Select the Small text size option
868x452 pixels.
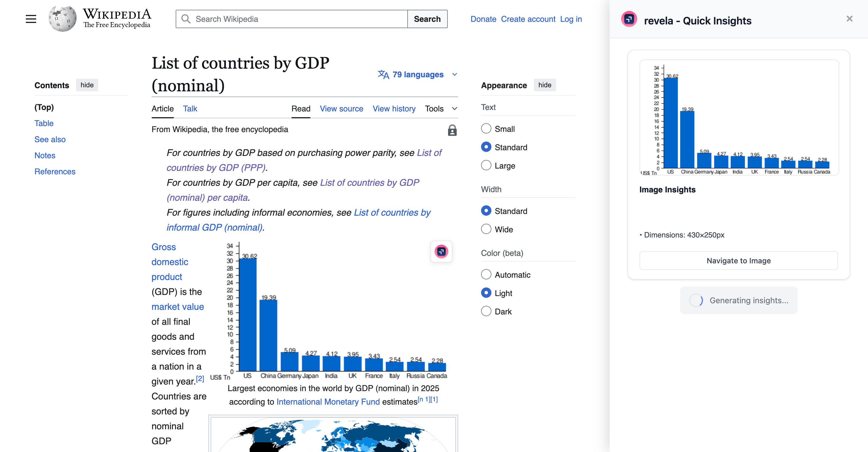[x=486, y=128]
